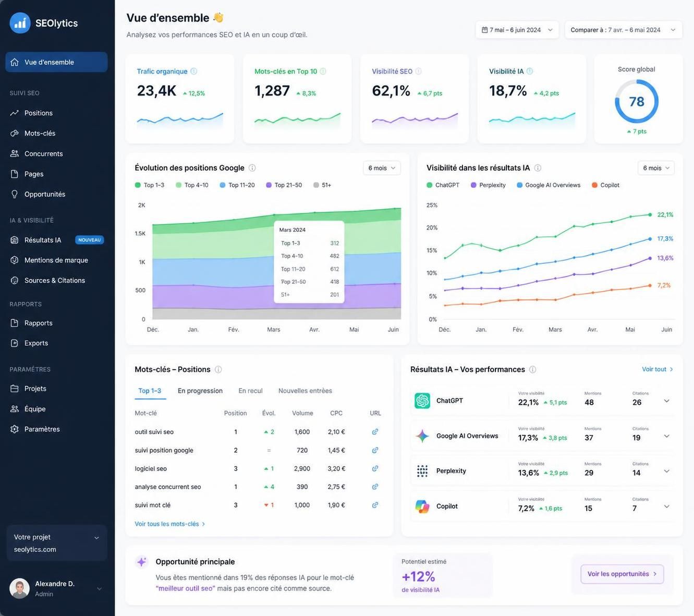Click info icon beside Évolution des positions Google

pos(252,168)
